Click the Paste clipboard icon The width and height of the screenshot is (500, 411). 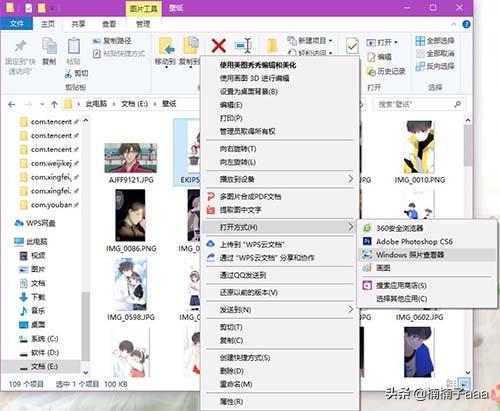coord(73,46)
